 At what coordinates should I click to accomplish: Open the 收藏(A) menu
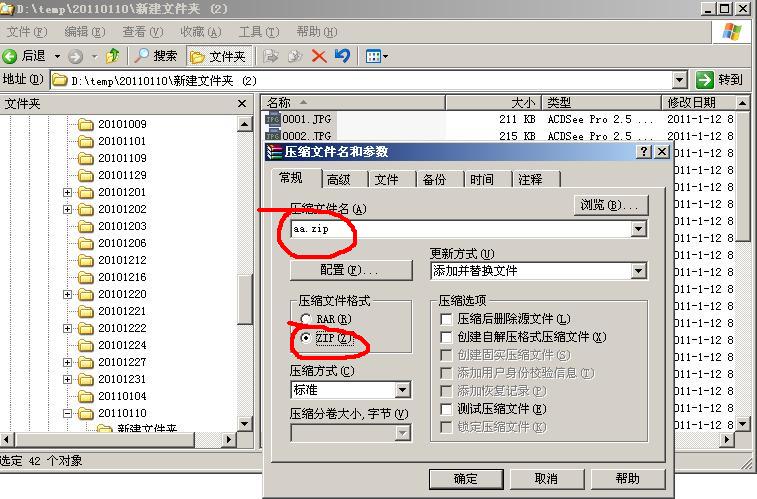(x=201, y=32)
